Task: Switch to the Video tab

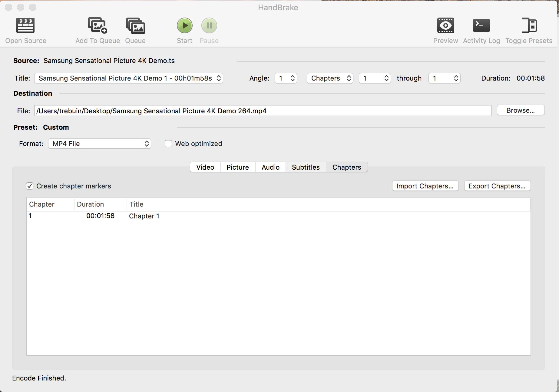Action: (x=205, y=167)
